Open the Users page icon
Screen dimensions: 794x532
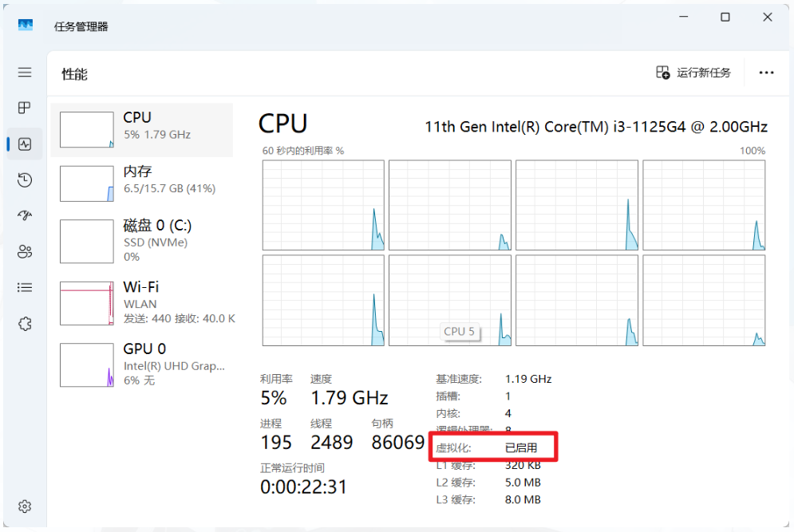pyautogui.click(x=24, y=251)
